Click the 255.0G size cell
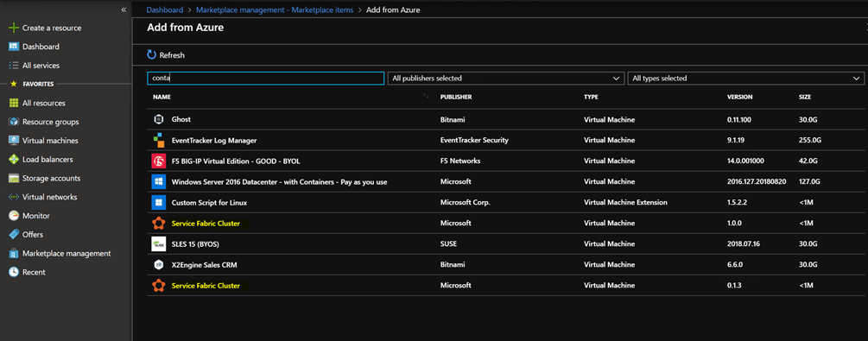 coord(810,141)
